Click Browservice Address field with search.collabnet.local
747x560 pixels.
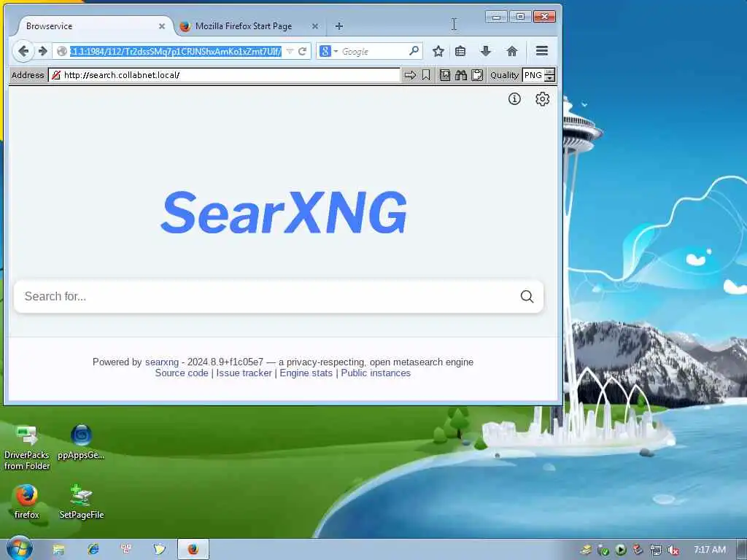point(225,75)
